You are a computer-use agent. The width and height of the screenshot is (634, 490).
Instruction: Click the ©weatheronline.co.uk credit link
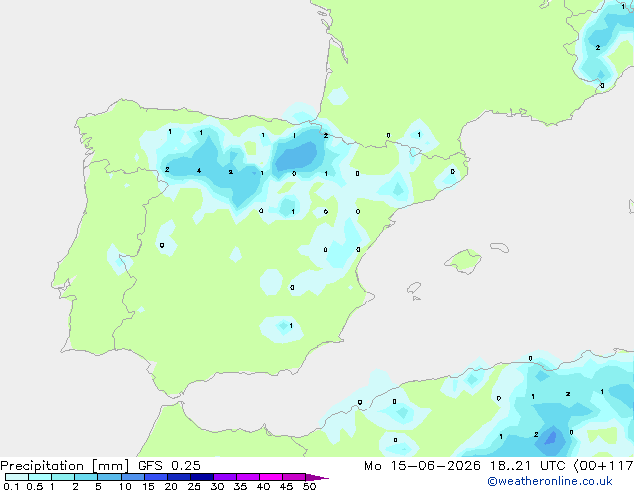pyautogui.click(x=550, y=481)
